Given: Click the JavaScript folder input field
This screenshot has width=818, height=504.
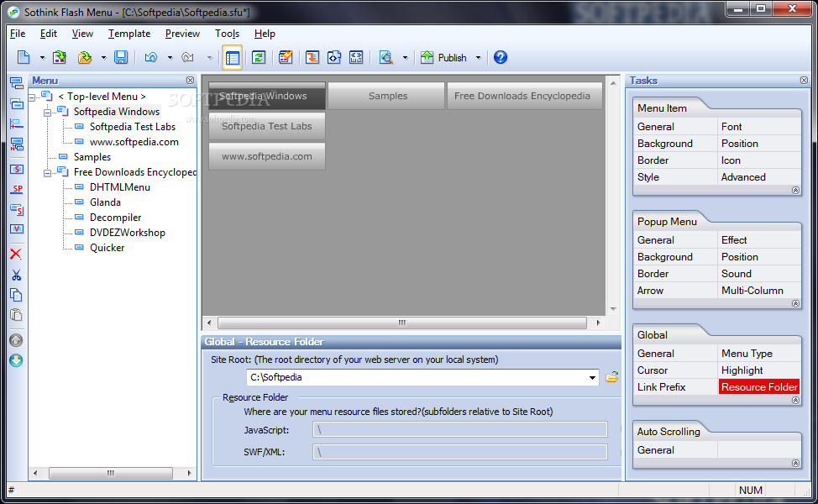Looking at the screenshot, I should tap(460, 430).
